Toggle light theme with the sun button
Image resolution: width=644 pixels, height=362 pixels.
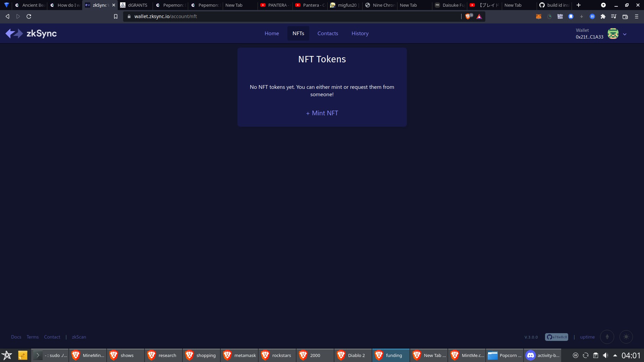click(x=626, y=337)
